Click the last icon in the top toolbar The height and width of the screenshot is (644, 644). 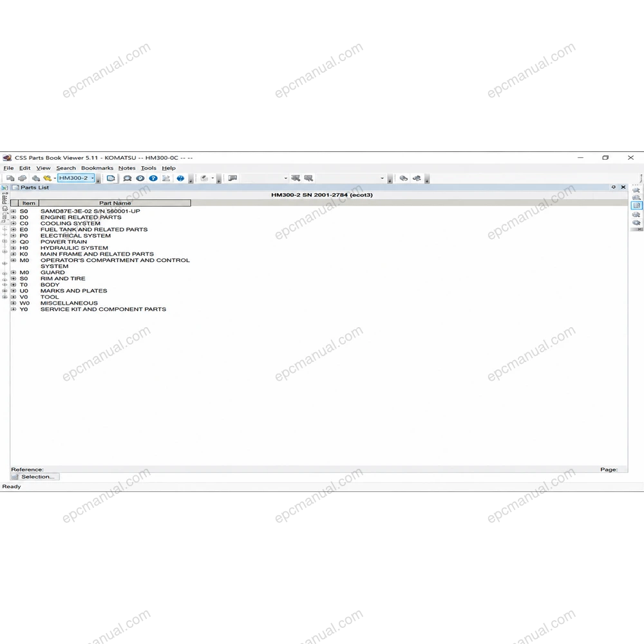[x=417, y=178]
